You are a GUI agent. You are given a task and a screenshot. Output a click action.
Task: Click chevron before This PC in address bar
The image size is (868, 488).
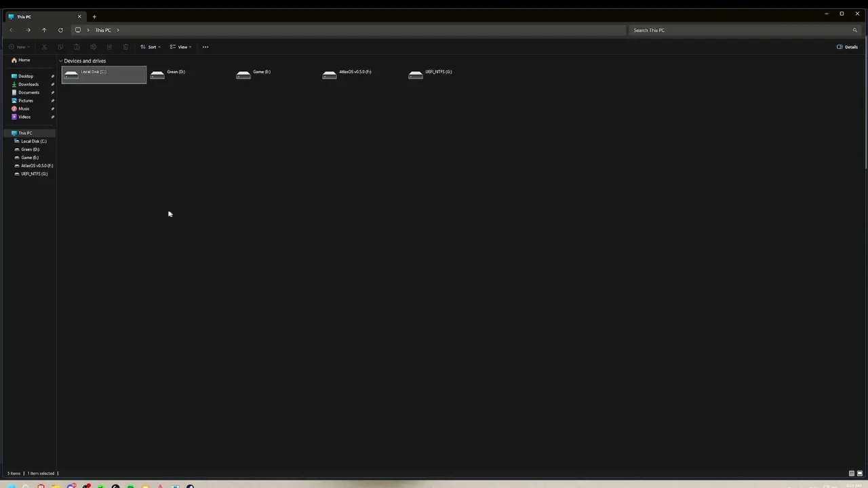(x=88, y=30)
